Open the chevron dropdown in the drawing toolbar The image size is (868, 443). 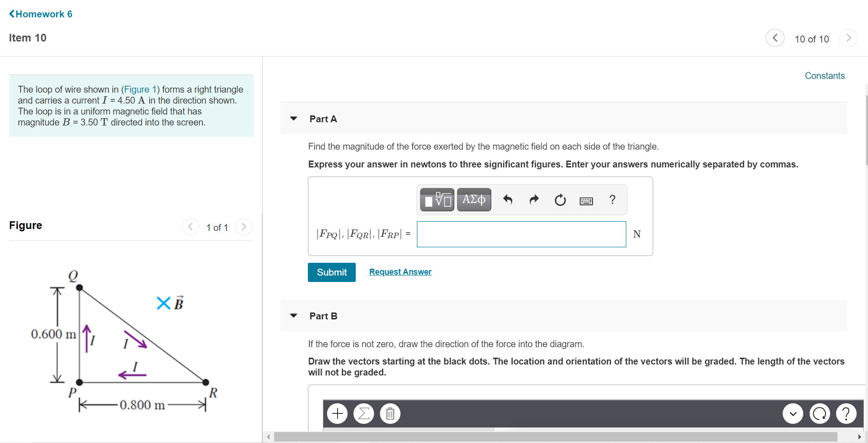792,413
